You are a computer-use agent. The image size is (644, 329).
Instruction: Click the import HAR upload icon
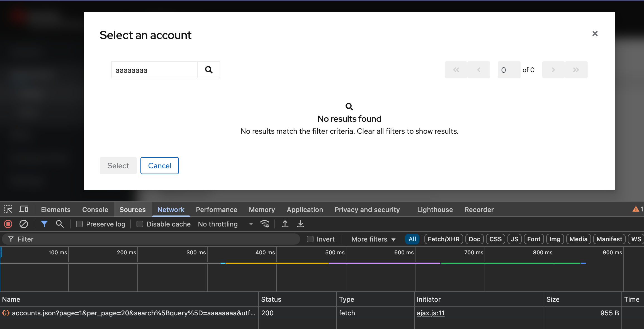coord(285,224)
